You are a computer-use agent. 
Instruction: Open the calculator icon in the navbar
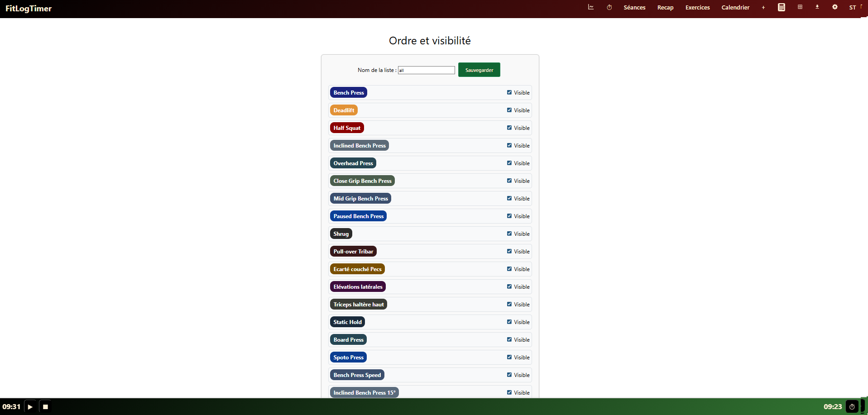pyautogui.click(x=782, y=7)
